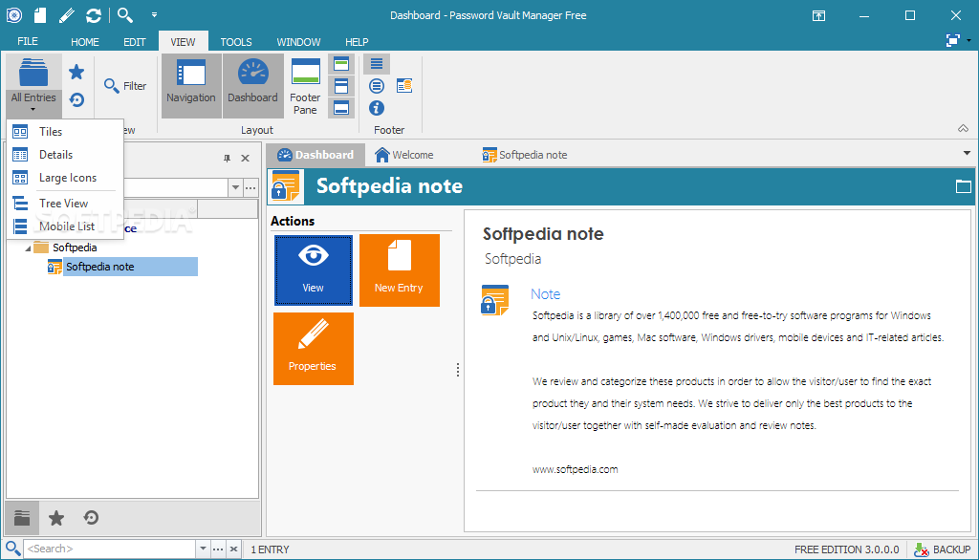The image size is (979, 560).
Task: Choose Large Icons view option
Action: (x=64, y=178)
